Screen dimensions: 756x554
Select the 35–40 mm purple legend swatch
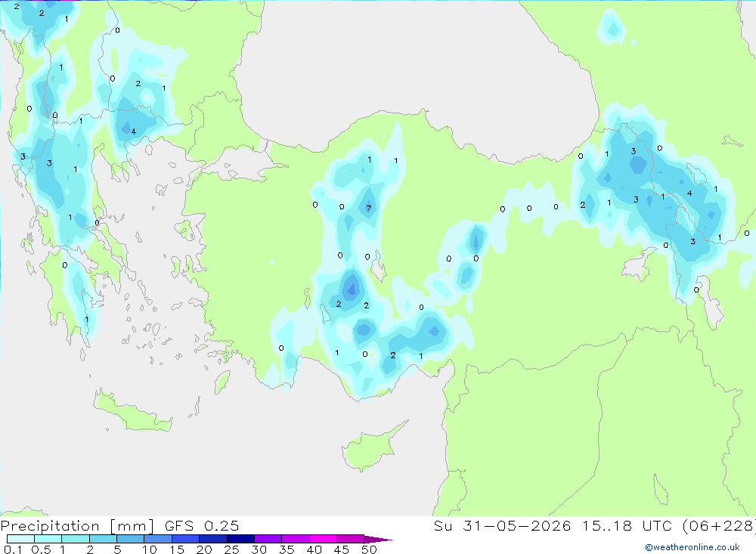point(295,539)
